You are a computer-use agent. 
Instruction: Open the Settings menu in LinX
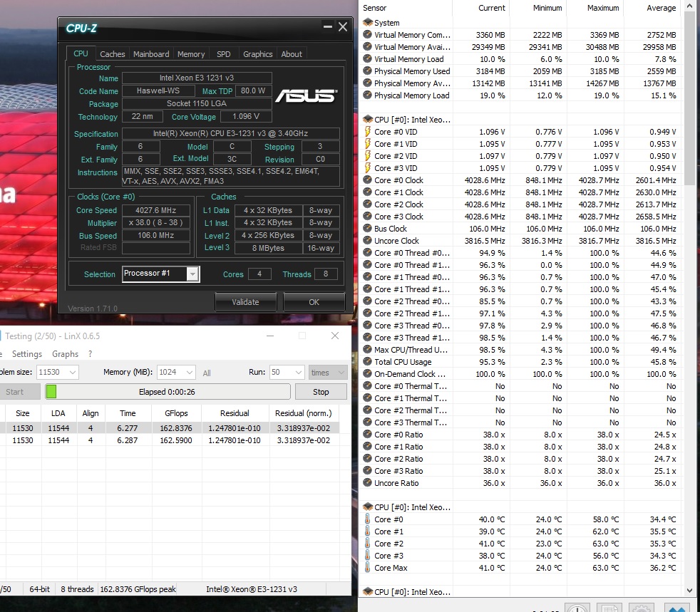pos(27,353)
